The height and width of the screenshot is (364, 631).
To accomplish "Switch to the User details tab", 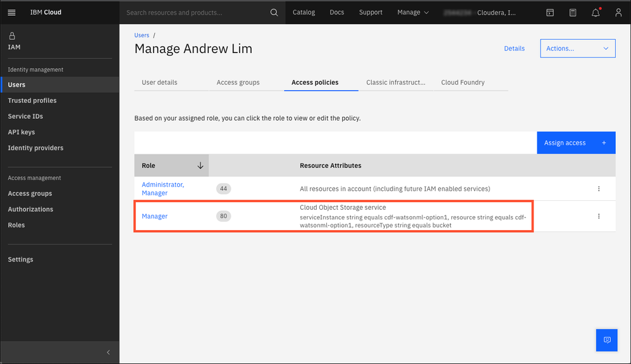I will click(159, 82).
